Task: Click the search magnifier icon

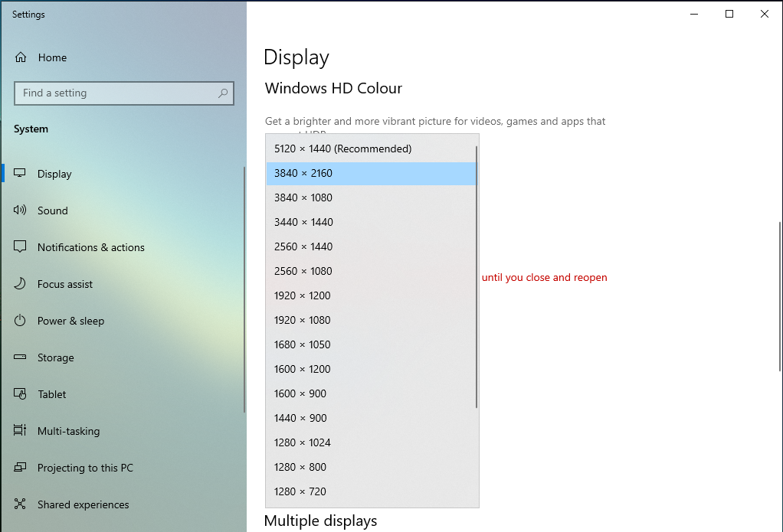Action: [223, 93]
